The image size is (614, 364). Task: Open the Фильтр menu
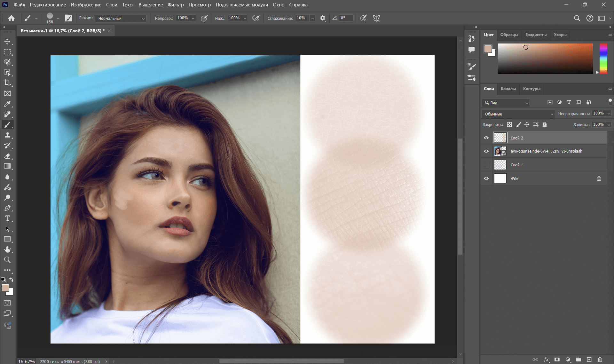click(x=175, y=4)
